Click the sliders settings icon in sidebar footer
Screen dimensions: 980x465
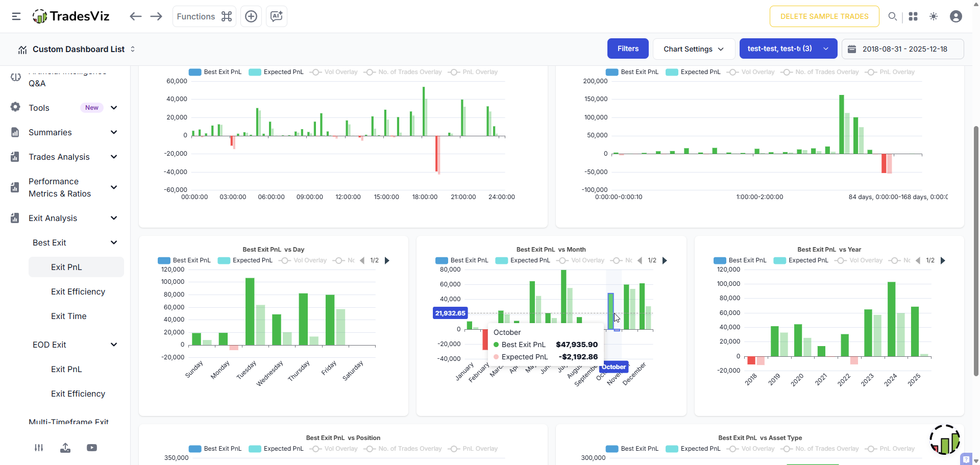click(x=39, y=448)
